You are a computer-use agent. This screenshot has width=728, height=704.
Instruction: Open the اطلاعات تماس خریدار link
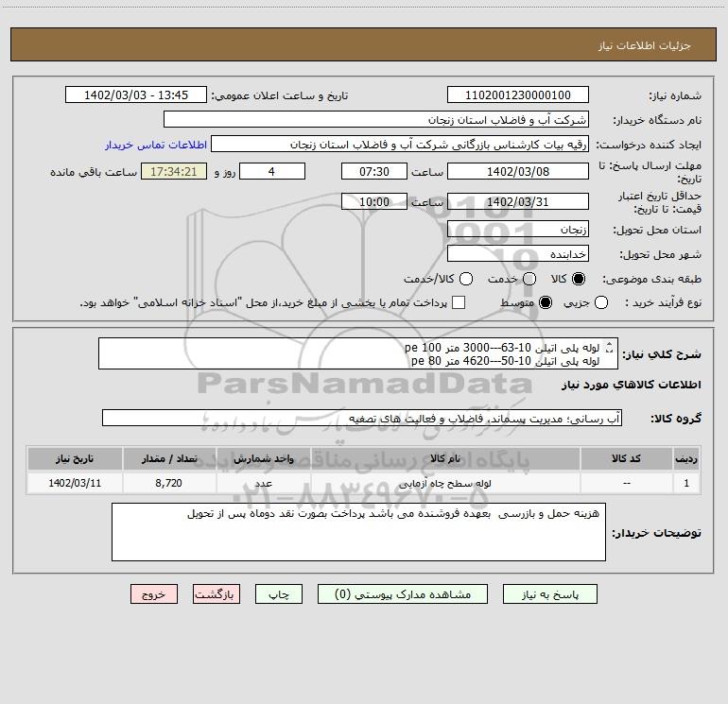(x=156, y=145)
